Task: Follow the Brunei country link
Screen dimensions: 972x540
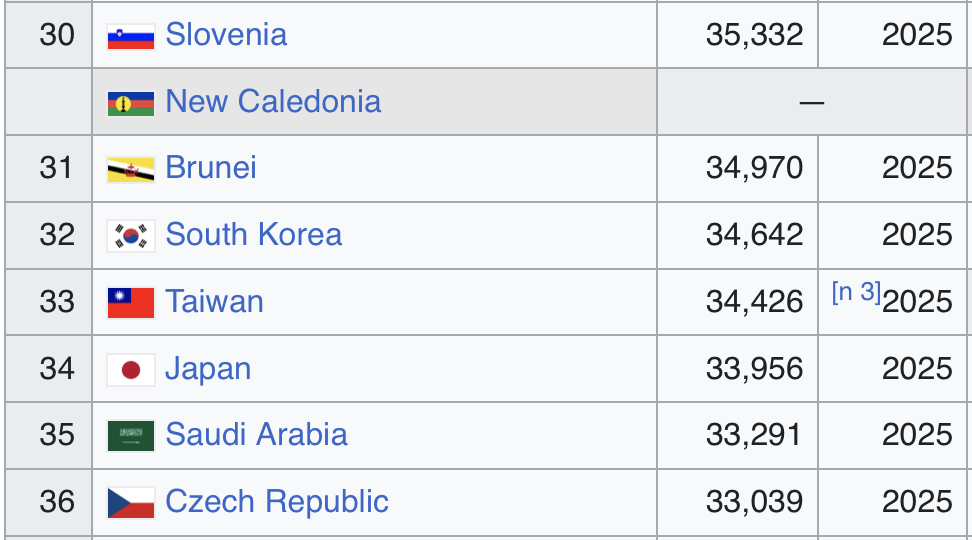Action: coord(211,167)
